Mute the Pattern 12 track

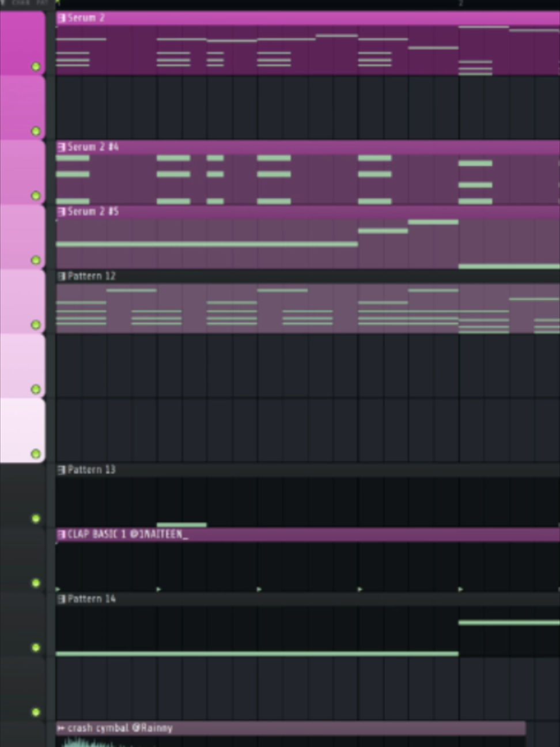coord(36,325)
